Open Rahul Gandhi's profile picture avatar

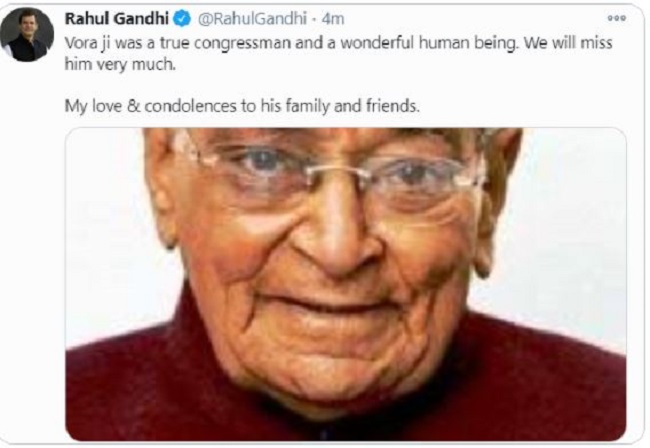coord(27,34)
